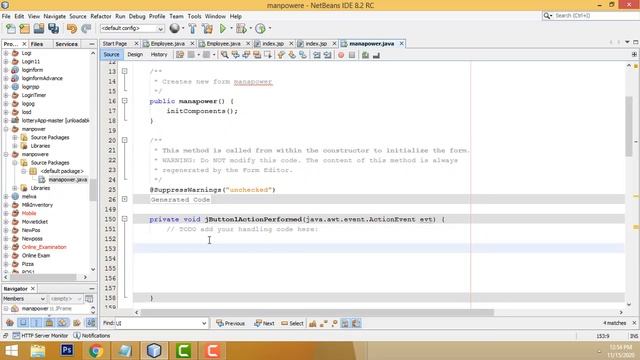Click the Stop Macro Recording square icon
This screenshot has width=640, height=360.
352,55
